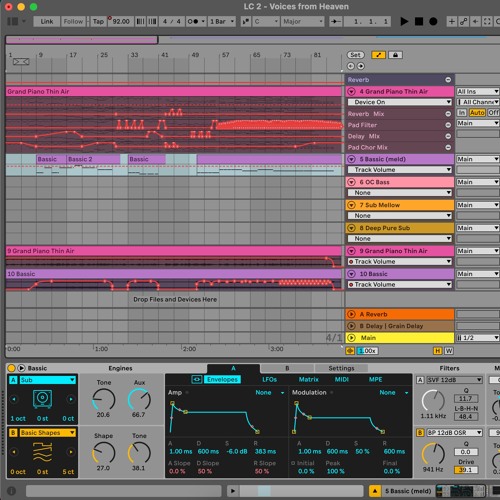This screenshot has width=500, height=500.
Task: Start playback with the Play button
Action: point(404,22)
